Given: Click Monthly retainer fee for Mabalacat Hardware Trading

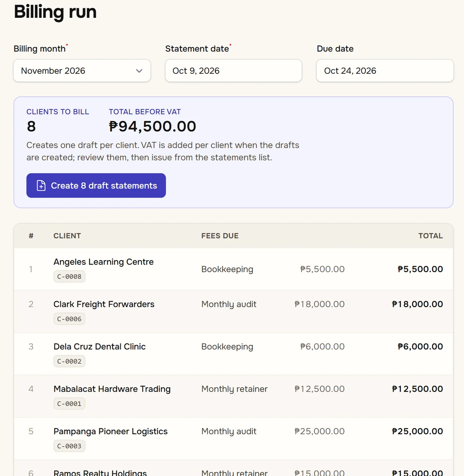Looking at the screenshot, I should pos(234,389).
